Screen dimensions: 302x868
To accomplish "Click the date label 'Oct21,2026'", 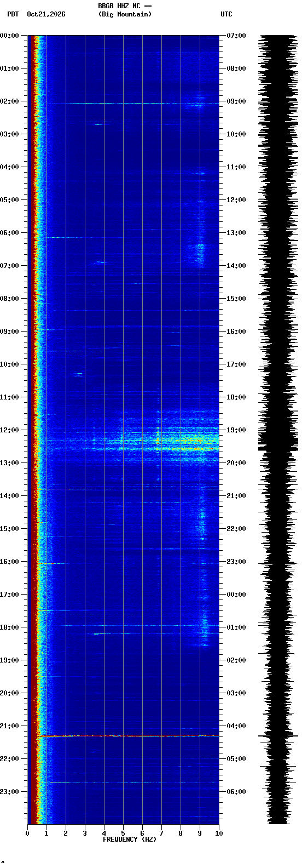I will pyautogui.click(x=46, y=14).
